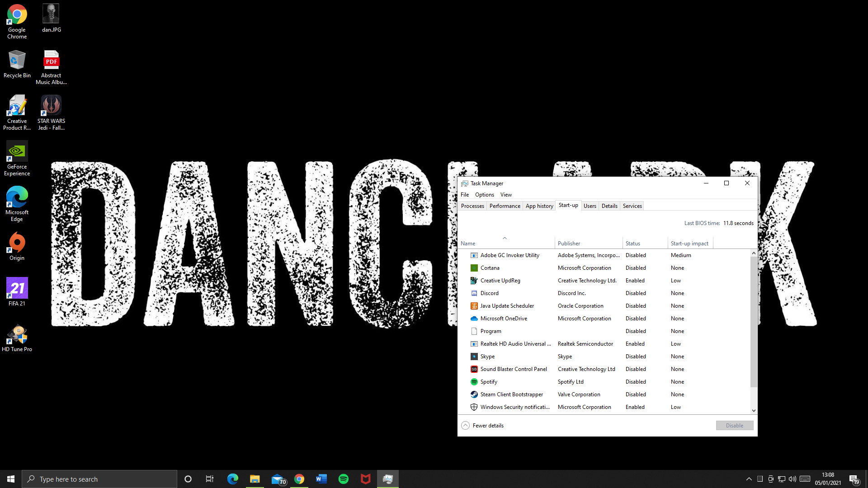Click Oracle Corporation publisher text
868x488 pixels.
[x=580, y=306]
